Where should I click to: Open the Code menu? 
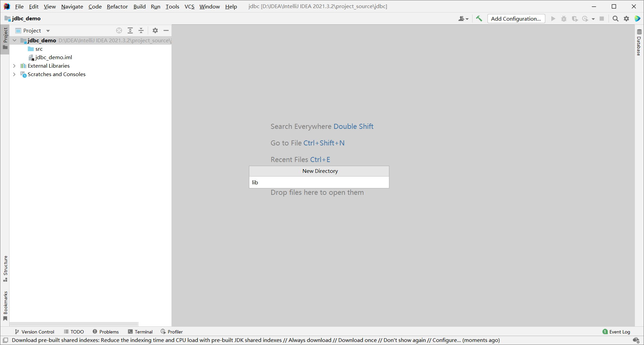point(95,6)
